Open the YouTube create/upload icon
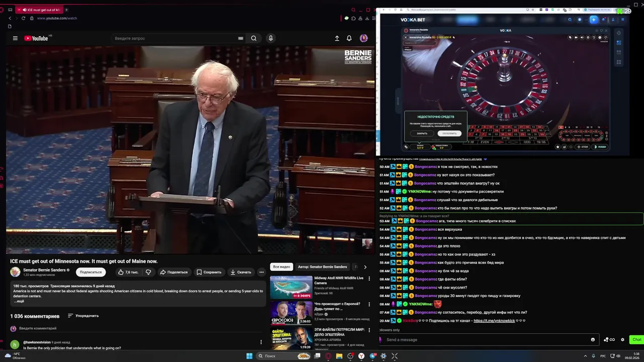 [x=337, y=38]
